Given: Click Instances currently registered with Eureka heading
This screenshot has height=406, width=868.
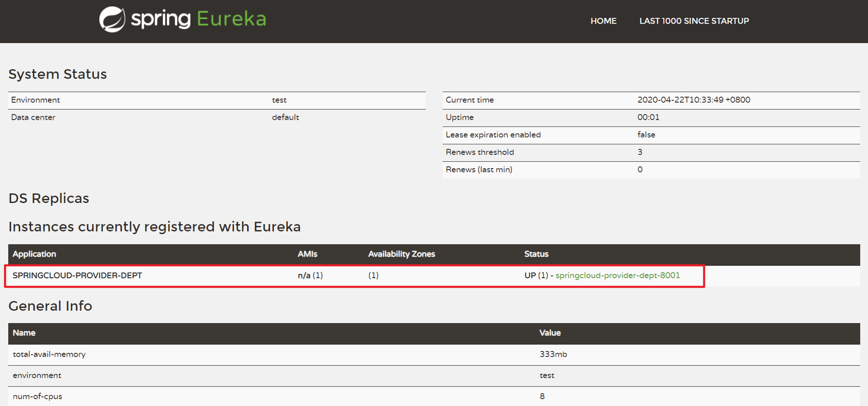Looking at the screenshot, I should coord(155,227).
